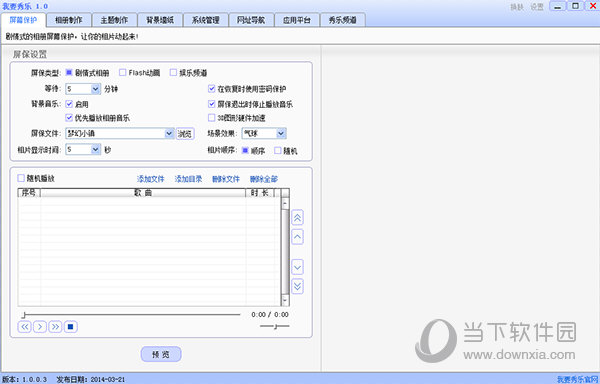
Task: Click 删除文件 link
Action: (x=226, y=179)
